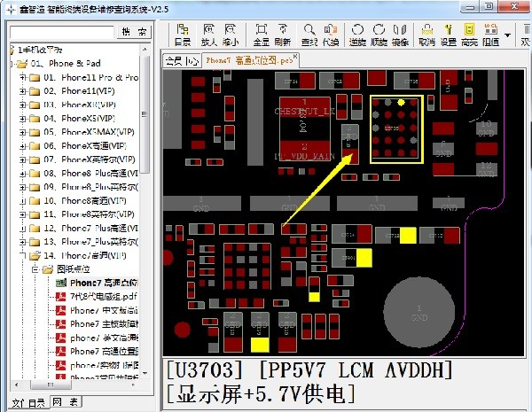Click the tree's horizontal scrollbar thumb
Image resolution: width=532 pixels, height=412 pixels.
click(51, 385)
